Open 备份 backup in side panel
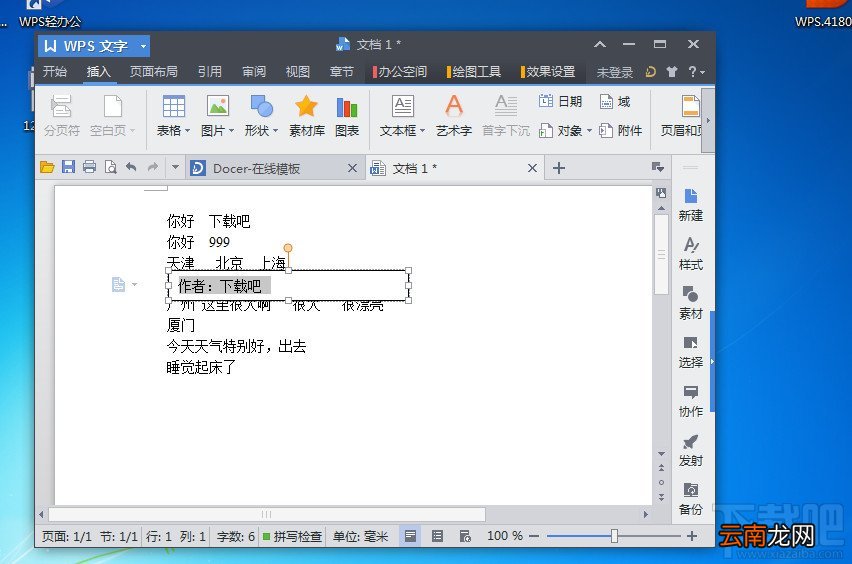This screenshot has height=564, width=852. (691, 499)
